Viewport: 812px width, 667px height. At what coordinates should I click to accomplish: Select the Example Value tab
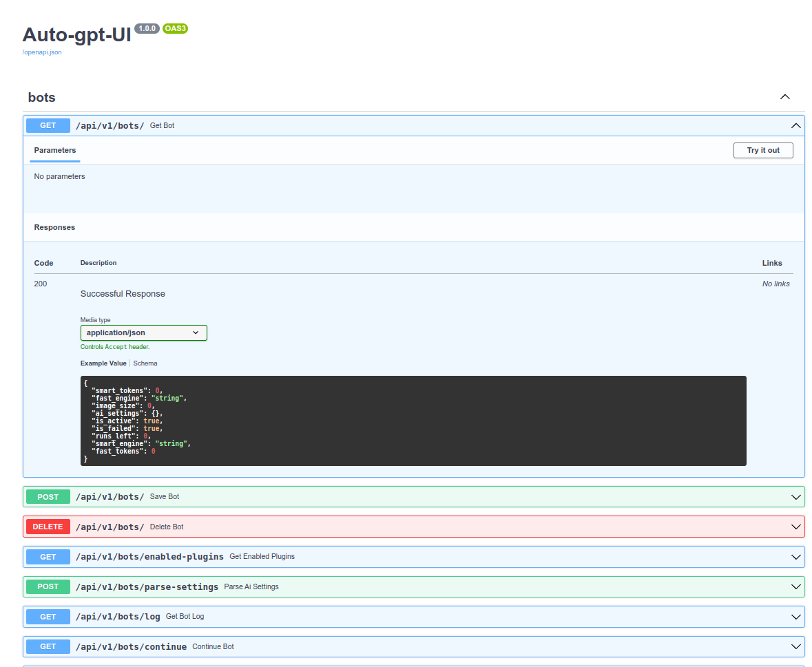pos(103,363)
